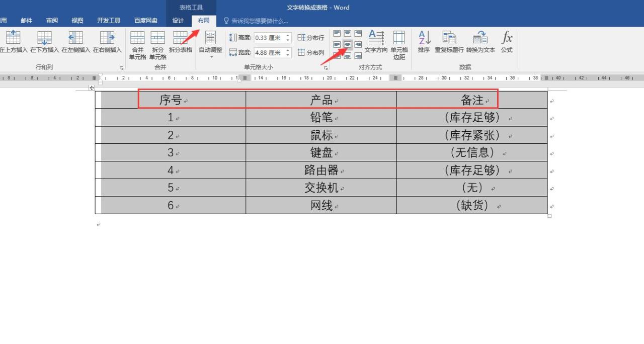Open the Review (审阅) tab

[x=52, y=21]
